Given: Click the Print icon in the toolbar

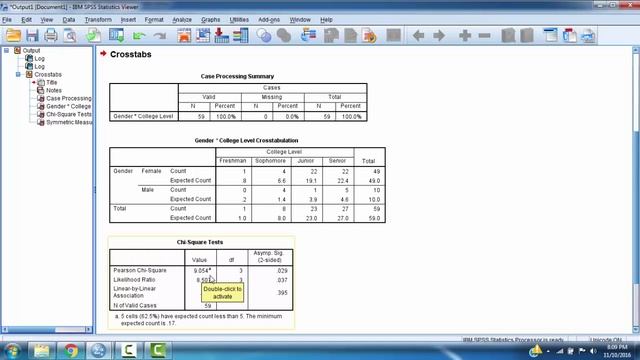Looking at the screenshot, I should (51, 36).
